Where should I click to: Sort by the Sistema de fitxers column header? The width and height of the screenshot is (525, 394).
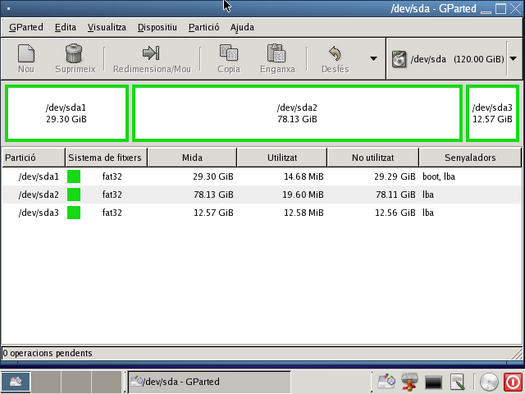[106, 157]
